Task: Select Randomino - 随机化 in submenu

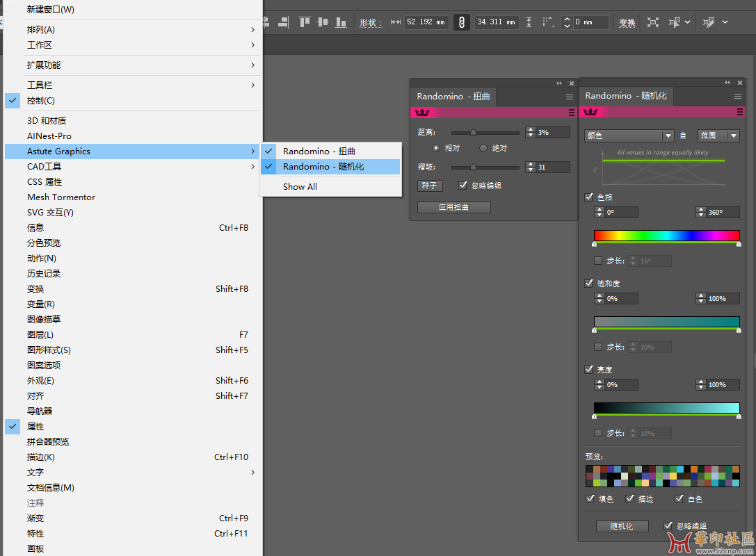Action: click(331, 167)
